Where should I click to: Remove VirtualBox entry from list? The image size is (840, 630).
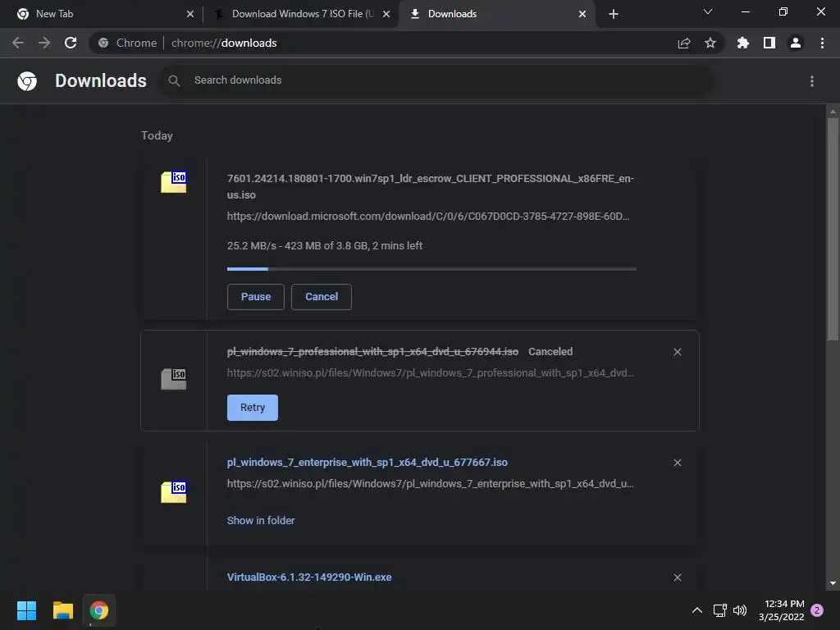pos(678,577)
